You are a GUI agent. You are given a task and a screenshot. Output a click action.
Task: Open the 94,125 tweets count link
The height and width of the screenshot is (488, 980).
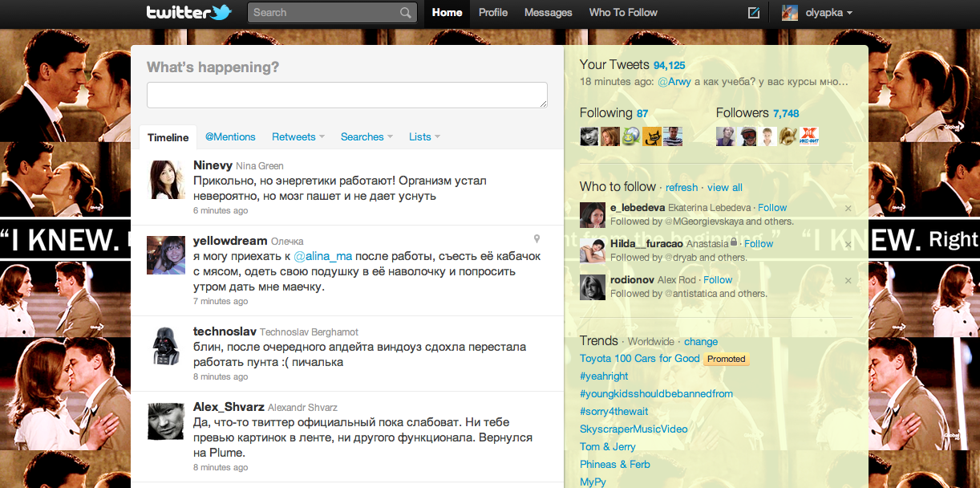[670, 66]
